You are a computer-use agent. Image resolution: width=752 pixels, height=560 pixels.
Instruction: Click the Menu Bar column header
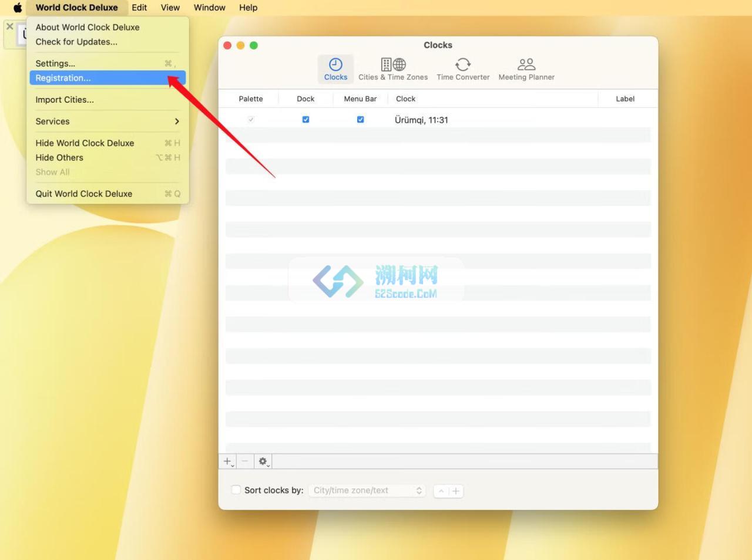coord(360,99)
